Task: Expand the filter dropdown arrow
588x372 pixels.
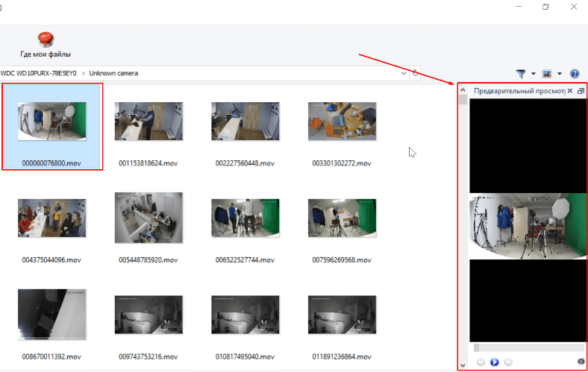Action: (534, 74)
